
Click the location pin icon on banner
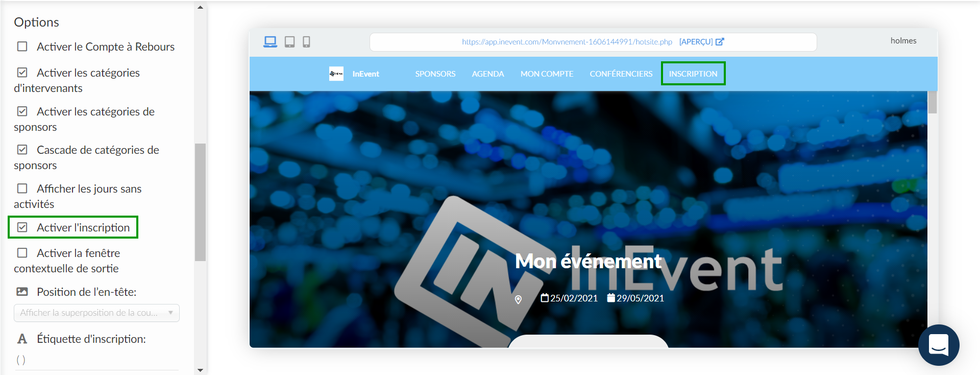[x=518, y=299]
